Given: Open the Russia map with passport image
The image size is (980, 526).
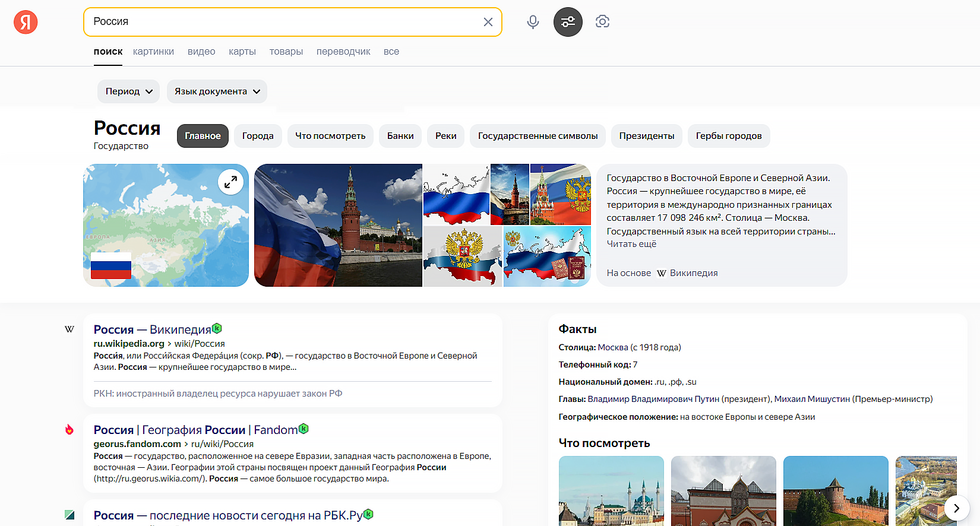Looking at the screenshot, I should (x=547, y=256).
